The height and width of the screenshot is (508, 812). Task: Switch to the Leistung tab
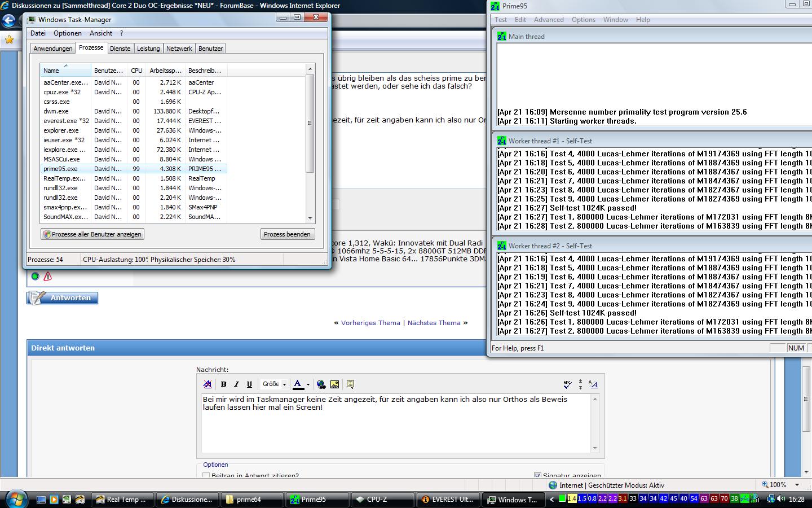point(148,49)
